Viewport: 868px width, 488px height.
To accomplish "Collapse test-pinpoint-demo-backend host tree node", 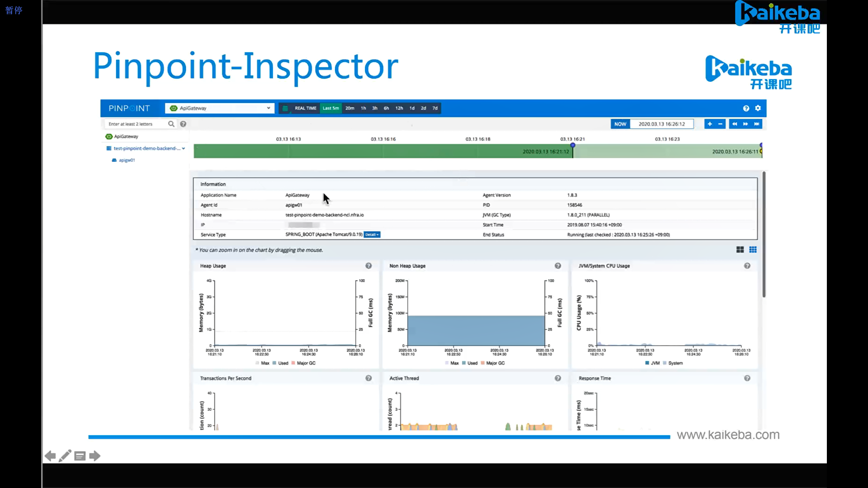I will click(x=183, y=148).
